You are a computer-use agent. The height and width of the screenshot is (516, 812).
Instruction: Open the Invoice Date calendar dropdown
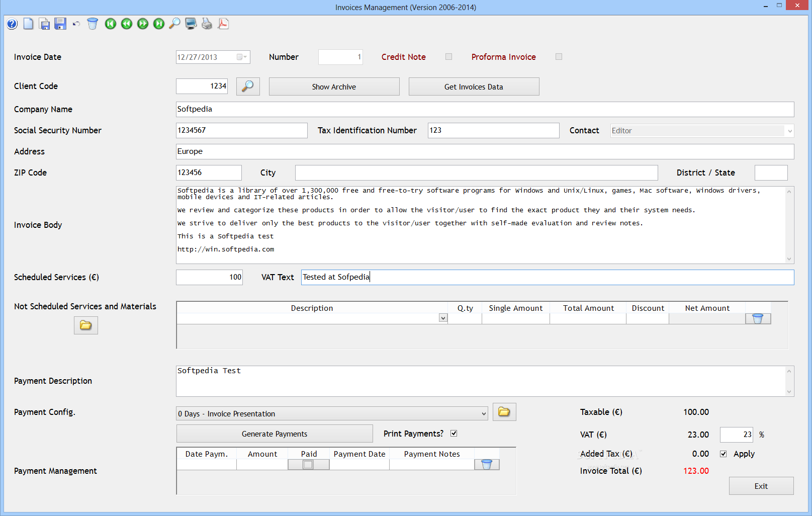[242, 57]
